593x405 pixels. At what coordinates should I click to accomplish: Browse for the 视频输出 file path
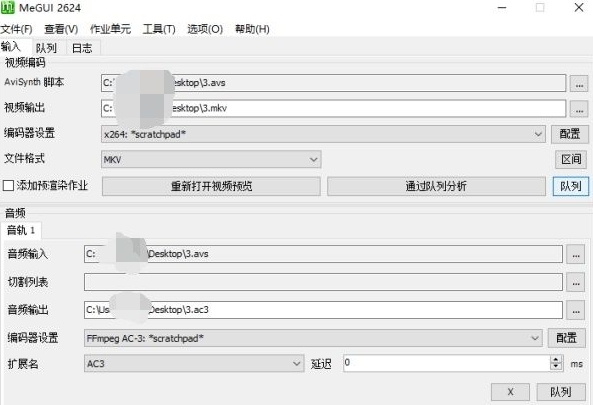pyautogui.click(x=579, y=109)
